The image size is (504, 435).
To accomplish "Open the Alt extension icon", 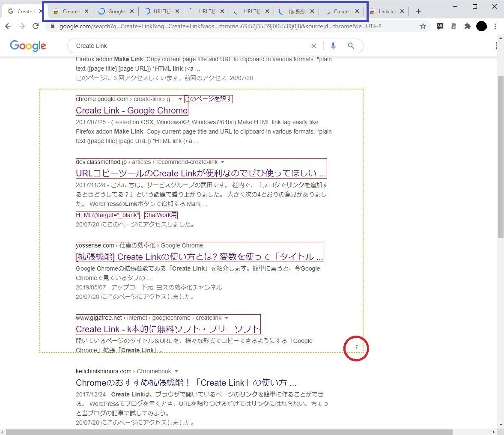I will click(x=440, y=27).
